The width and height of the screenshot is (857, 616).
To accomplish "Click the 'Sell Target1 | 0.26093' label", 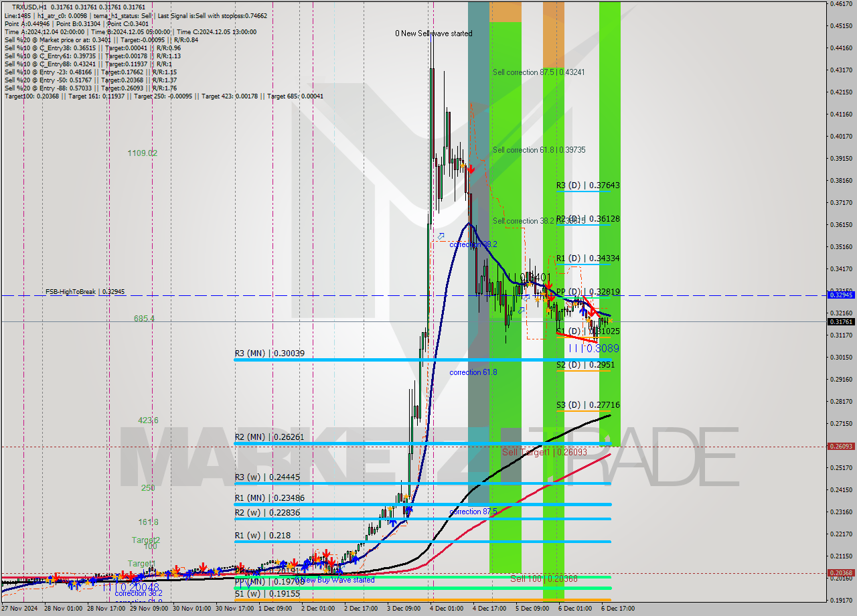I will click(544, 452).
